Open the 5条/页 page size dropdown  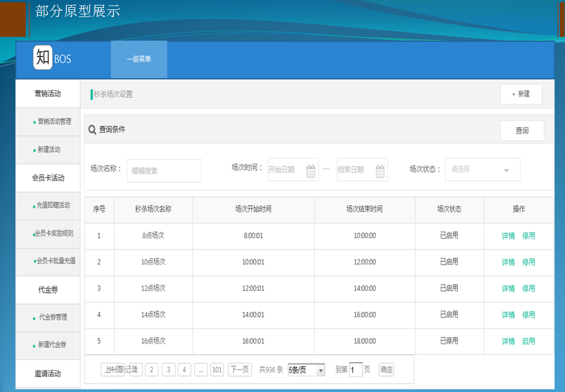click(306, 369)
